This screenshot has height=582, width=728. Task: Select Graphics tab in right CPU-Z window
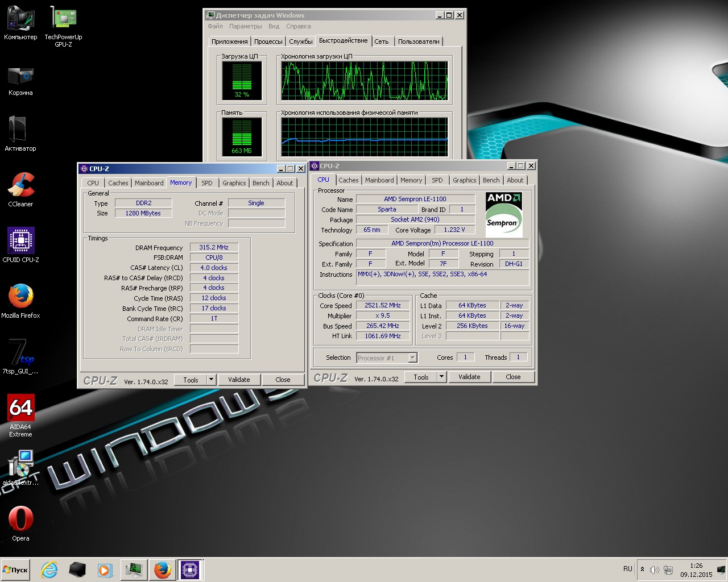tap(465, 180)
